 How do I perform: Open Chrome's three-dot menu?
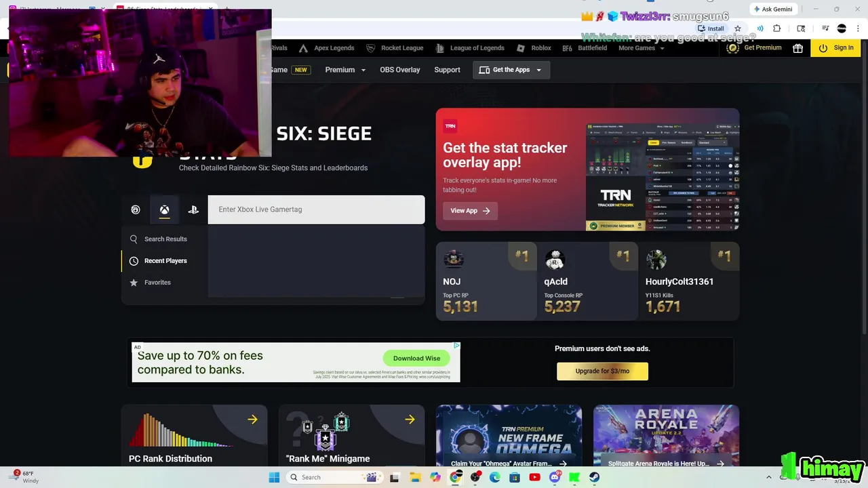[x=859, y=28]
